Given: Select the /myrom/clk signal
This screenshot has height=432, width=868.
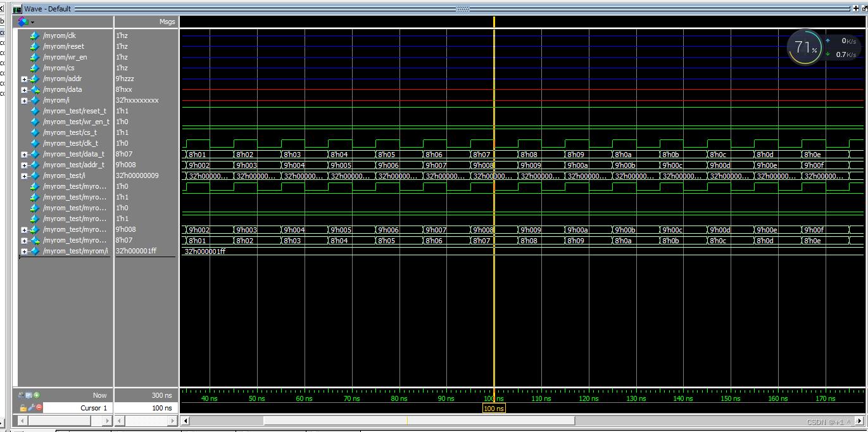Looking at the screenshot, I should [59, 35].
